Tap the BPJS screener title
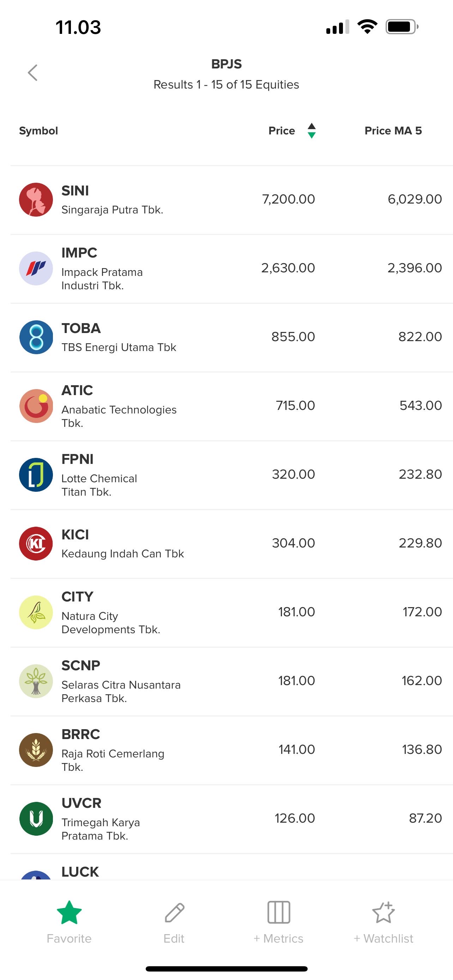The image size is (453, 980). (226, 64)
